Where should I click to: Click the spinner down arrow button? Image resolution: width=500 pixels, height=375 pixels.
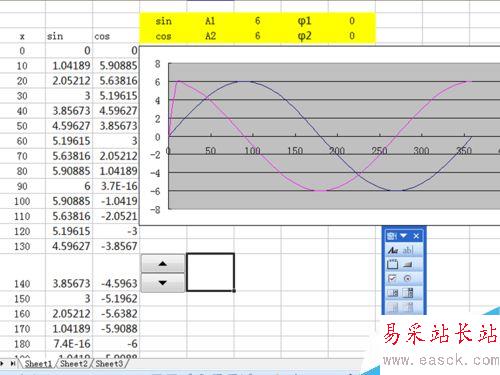pyautogui.click(x=163, y=283)
